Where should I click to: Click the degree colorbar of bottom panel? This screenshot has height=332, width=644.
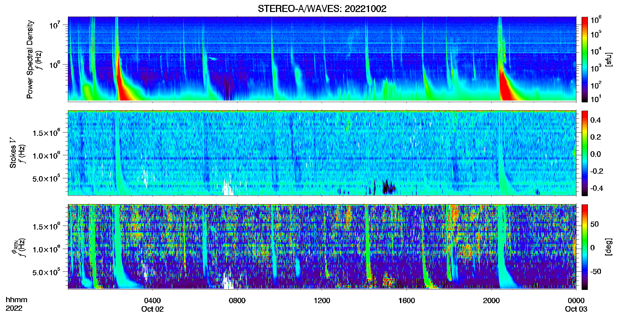(x=584, y=247)
